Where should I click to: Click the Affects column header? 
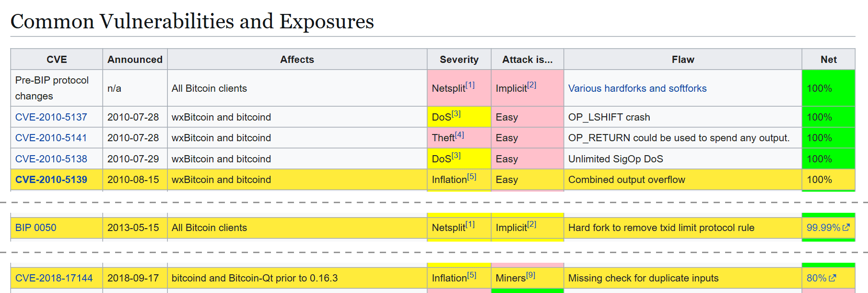pos(297,60)
